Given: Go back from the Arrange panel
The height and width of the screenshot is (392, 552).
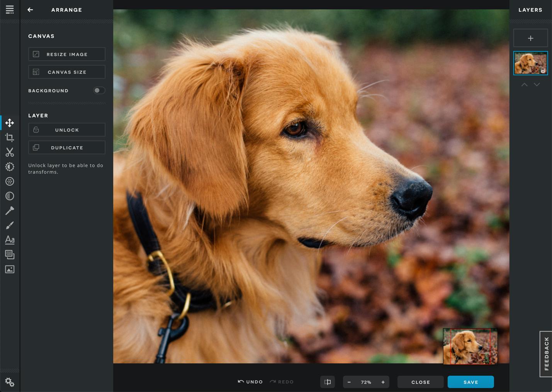Looking at the screenshot, I should 30,10.
